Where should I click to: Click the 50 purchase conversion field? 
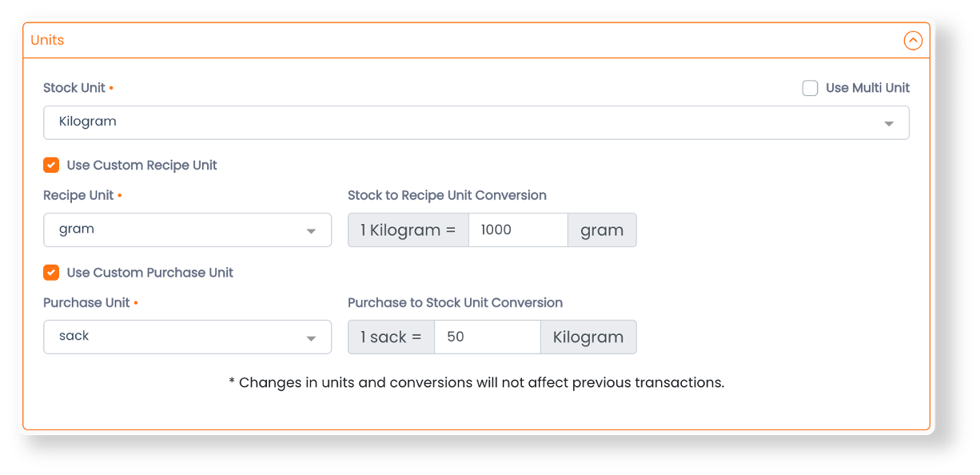[488, 337]
